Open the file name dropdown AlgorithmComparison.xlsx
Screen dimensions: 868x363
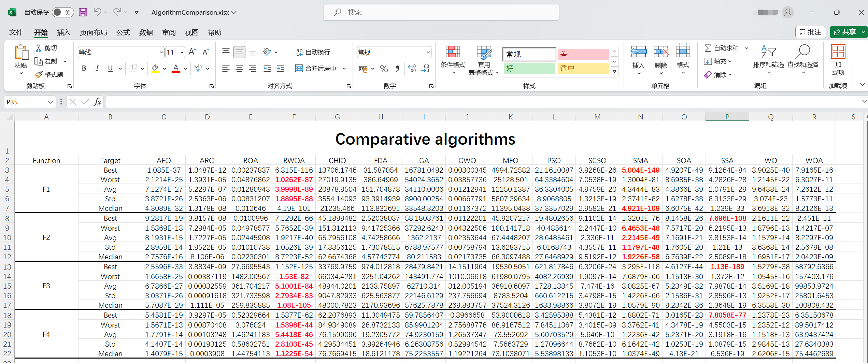click(194, 12)
